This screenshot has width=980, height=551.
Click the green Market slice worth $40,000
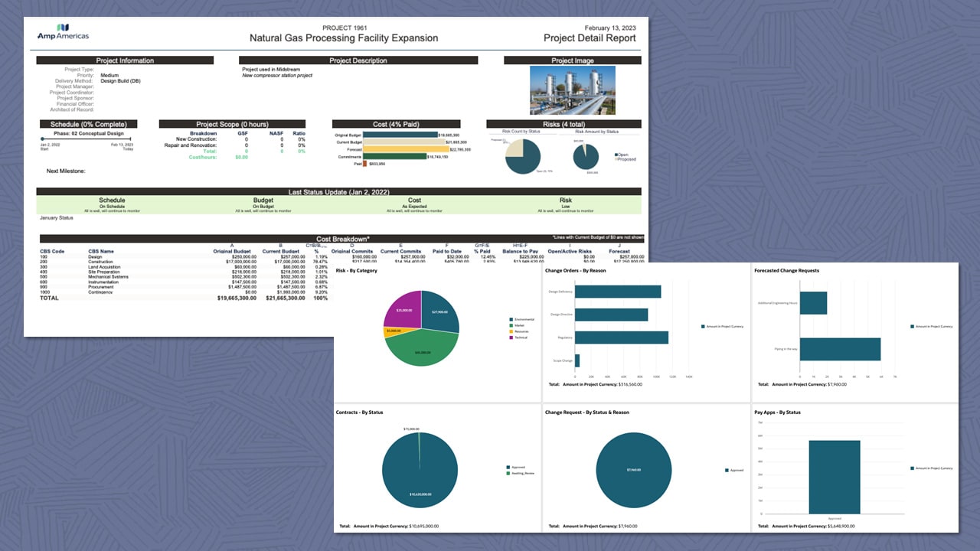tap(423, 352)
